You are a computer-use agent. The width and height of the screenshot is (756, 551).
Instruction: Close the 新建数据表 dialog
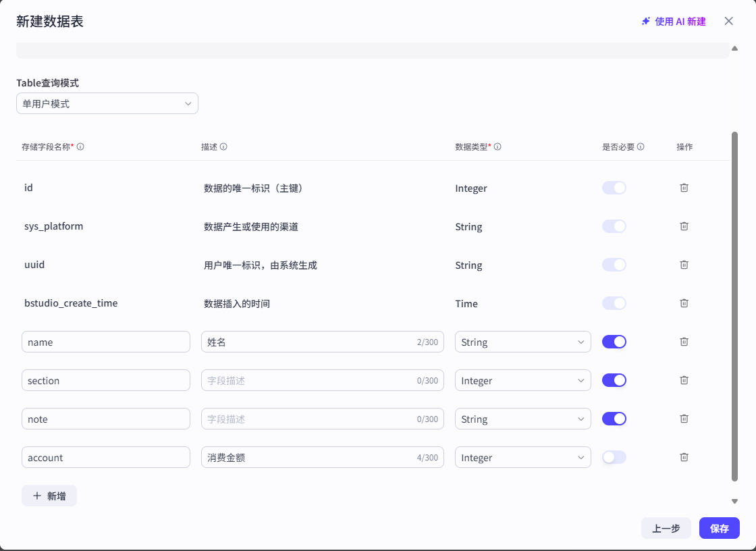[x=728, y=21]
